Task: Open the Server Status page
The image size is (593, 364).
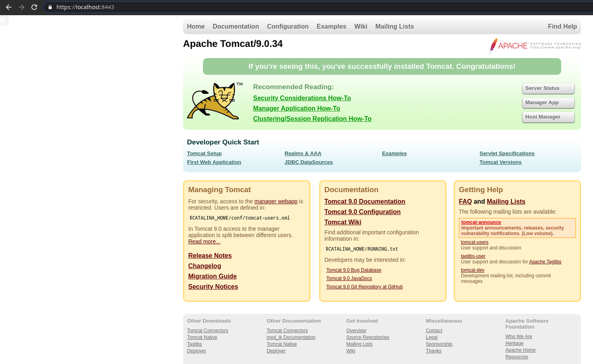Action: pos(548,88)
